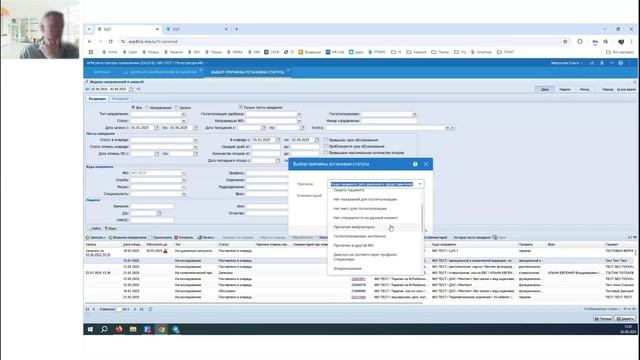Expand the Статус dropdown
This screenshot has width=640, height=360.
click(x=183, y=121)
